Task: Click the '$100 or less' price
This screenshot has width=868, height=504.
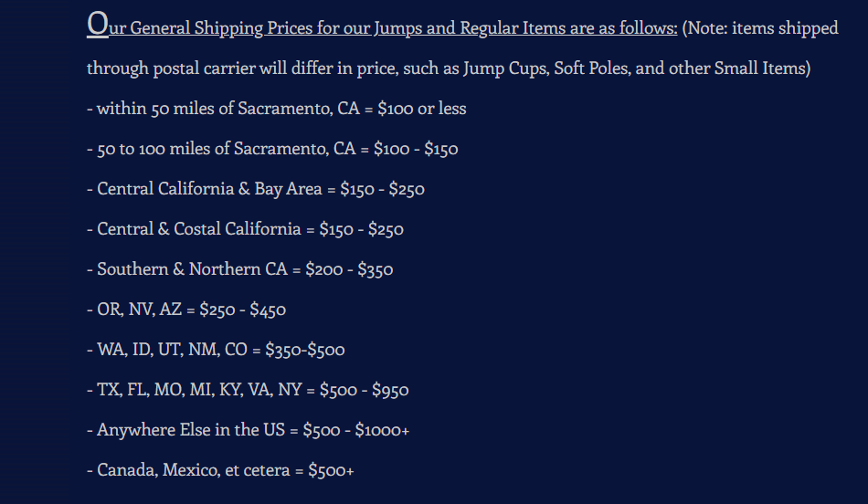Action: click(x=421, y=109)
